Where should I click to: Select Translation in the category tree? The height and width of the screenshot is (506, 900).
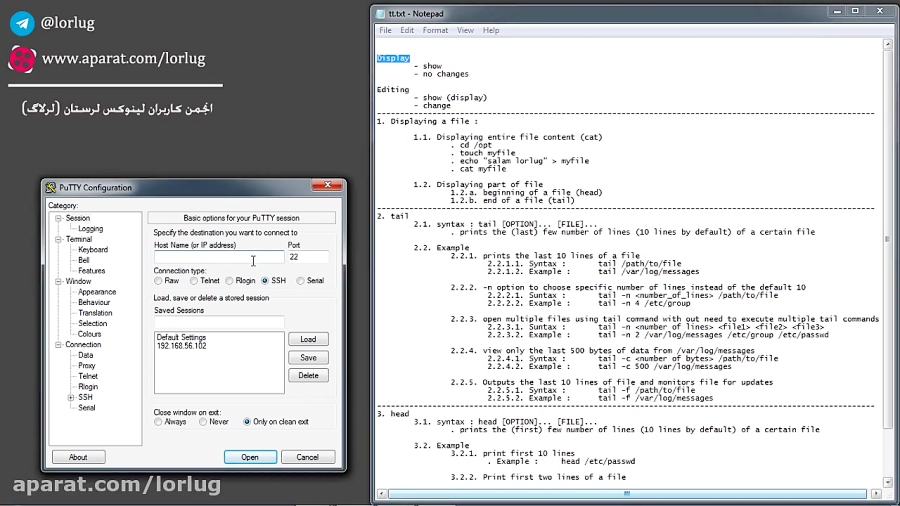tap(95, 313)
